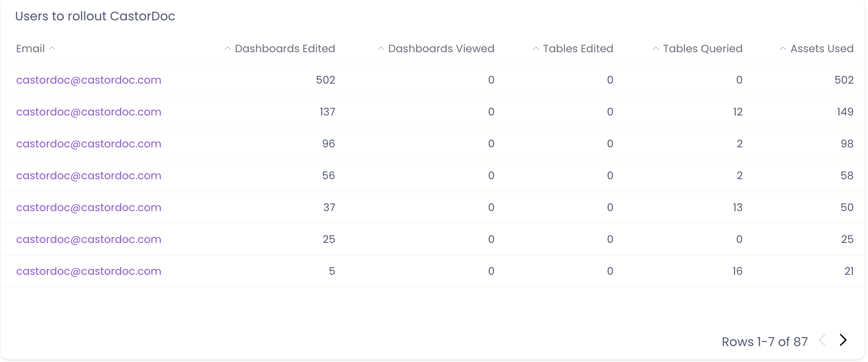This screenshot has width=868, height=362.
Task: Open email link with 56 dashboards edited
Action: (88, 176)
